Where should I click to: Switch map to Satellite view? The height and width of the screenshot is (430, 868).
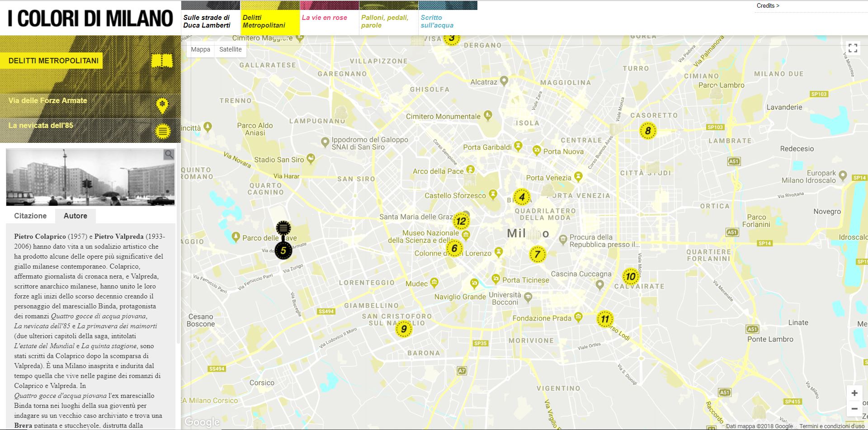[231, 49]
